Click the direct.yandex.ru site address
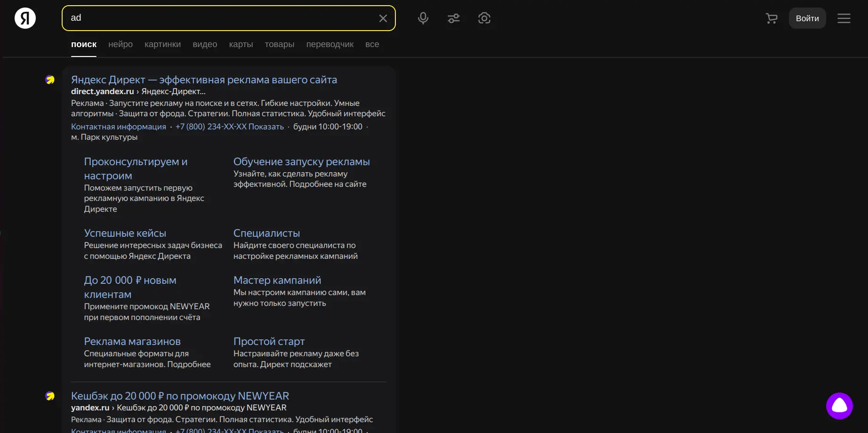Image resolution: width=868 pixels, height=433 pixels. click(x=103, y=92)
